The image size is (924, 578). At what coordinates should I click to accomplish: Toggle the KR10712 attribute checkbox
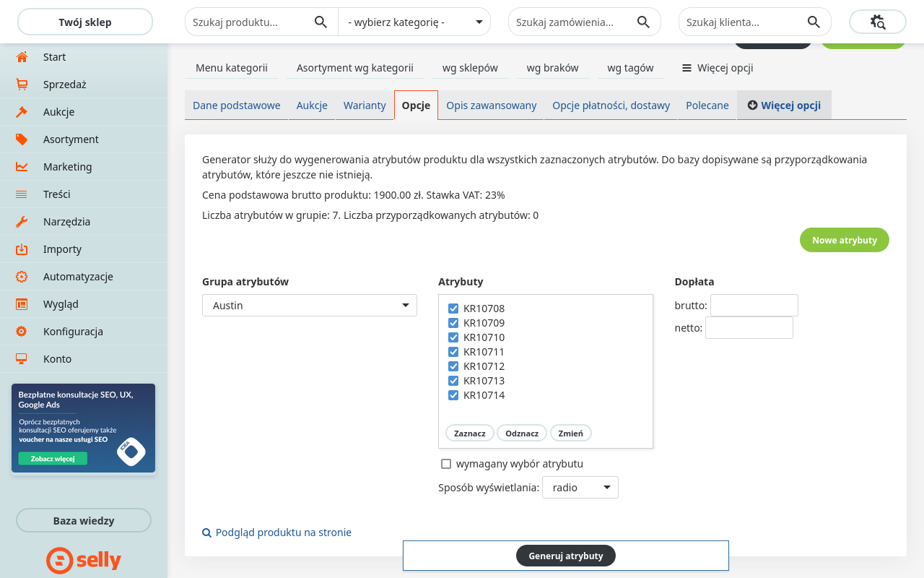click(x=453, y=366)
